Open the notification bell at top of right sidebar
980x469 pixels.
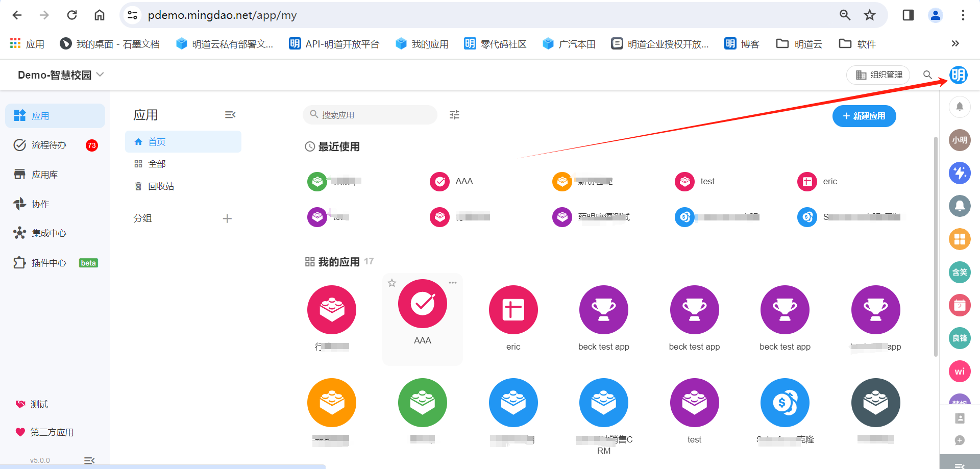tap(960, 107)
